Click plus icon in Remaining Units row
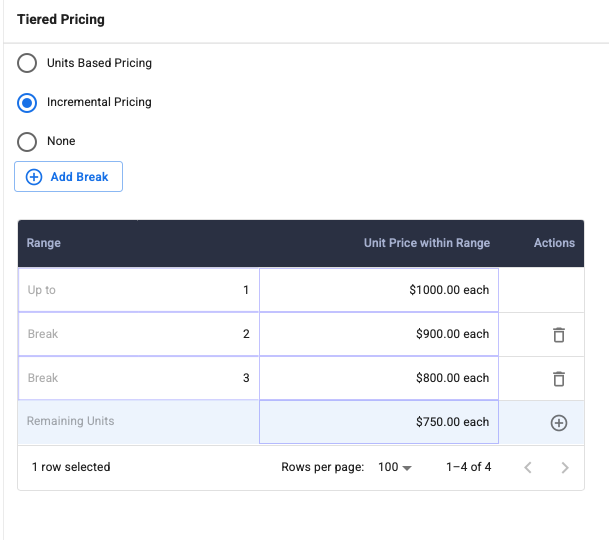This screenshot has height=540, width=609. 559,423
